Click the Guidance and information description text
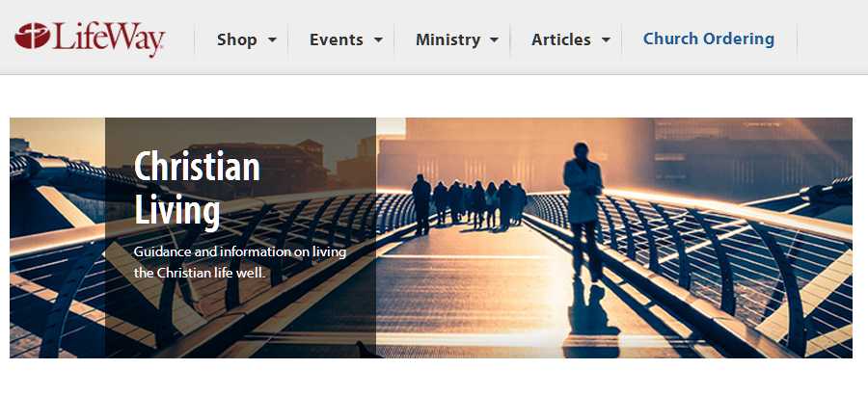This screenshot has width=868, height=396. pos(240,262)
